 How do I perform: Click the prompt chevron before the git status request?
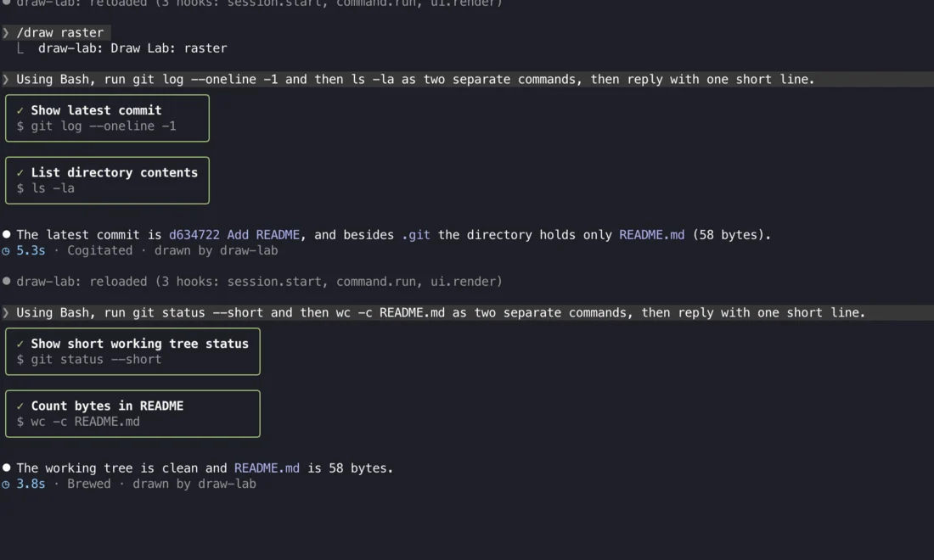(6, 312)
